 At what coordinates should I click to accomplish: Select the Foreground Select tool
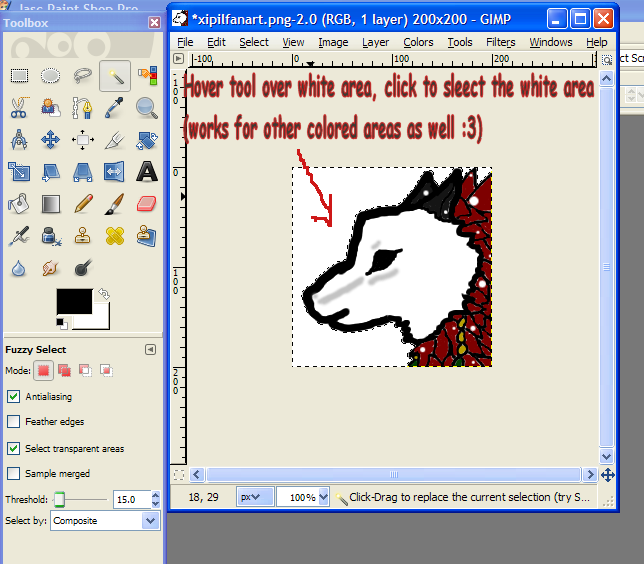click(x=51, y=108)
